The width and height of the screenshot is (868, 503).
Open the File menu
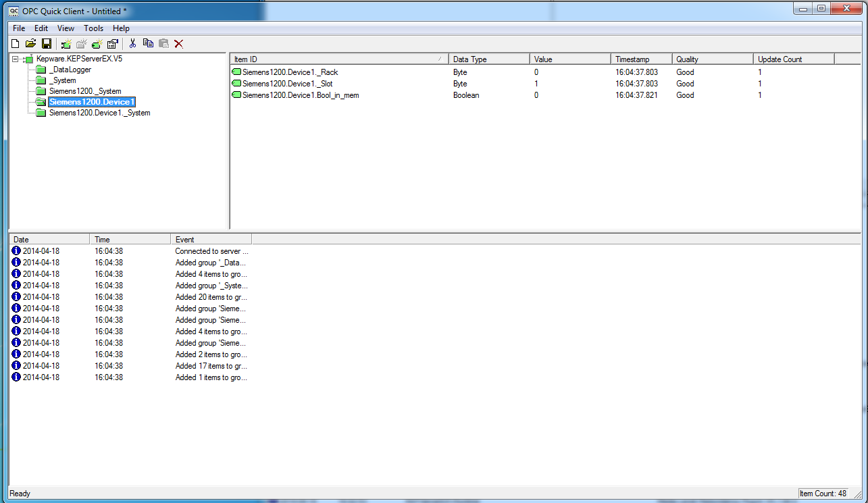click(19, 28)
